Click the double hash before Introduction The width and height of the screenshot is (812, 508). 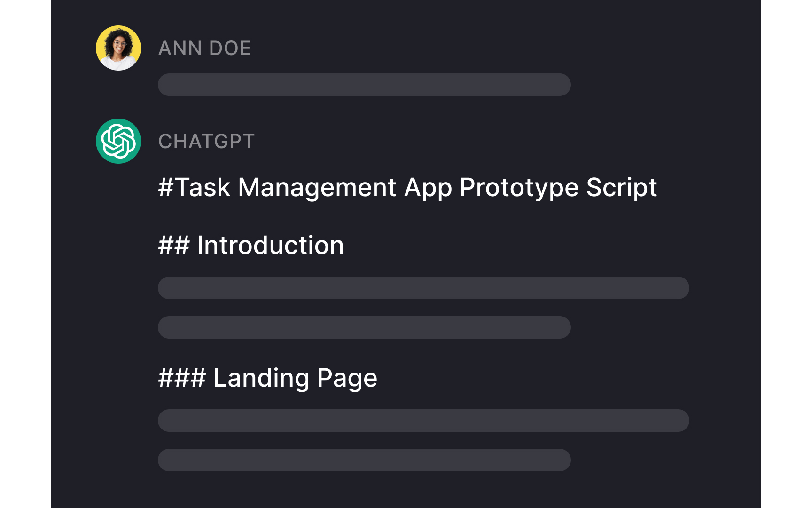[174, 245]
